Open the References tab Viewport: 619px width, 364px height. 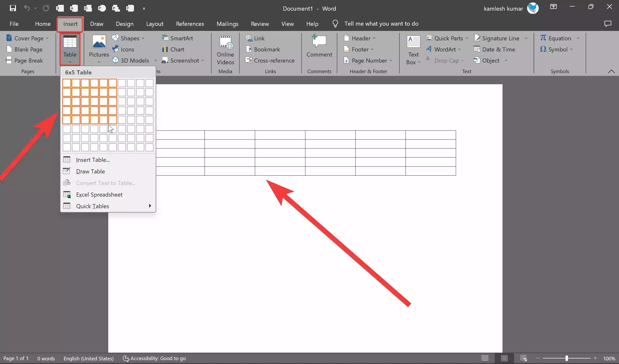(190, 24)
